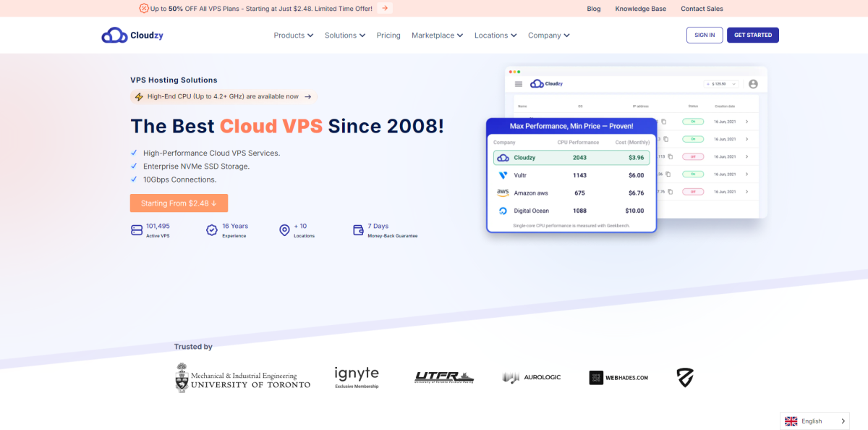
Task: Click the lightning bolt High-End CPU icon
Action: click(139, 96)
